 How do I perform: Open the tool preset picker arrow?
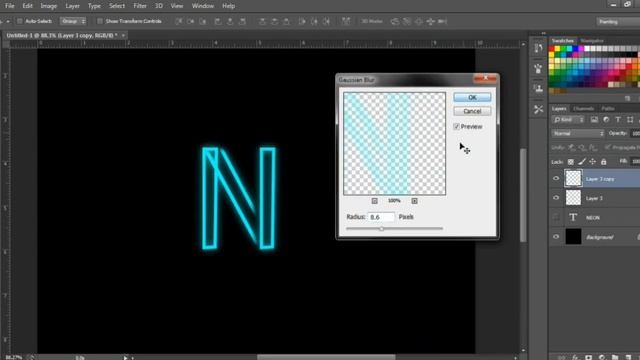click(x=8, y=21)
